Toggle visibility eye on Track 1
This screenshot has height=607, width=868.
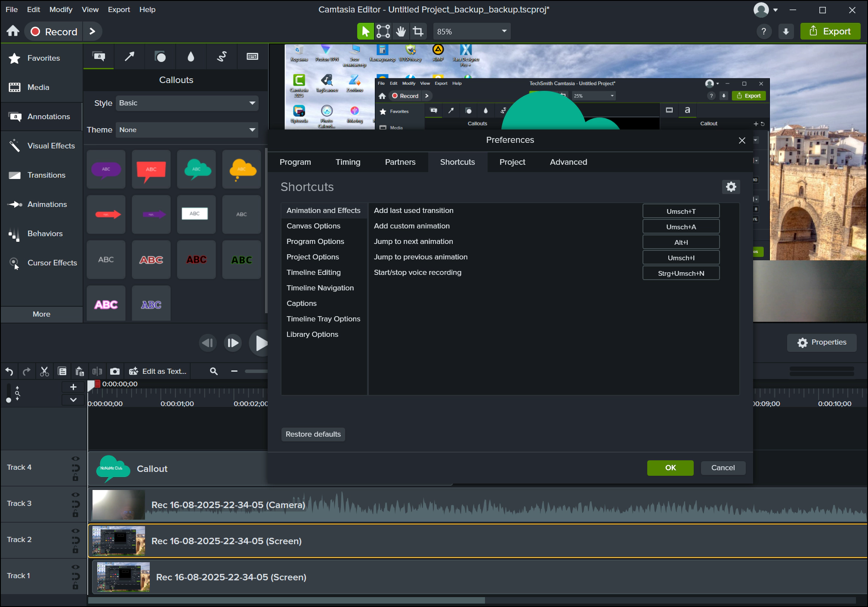pyautogui.click(x=75, y=567)
